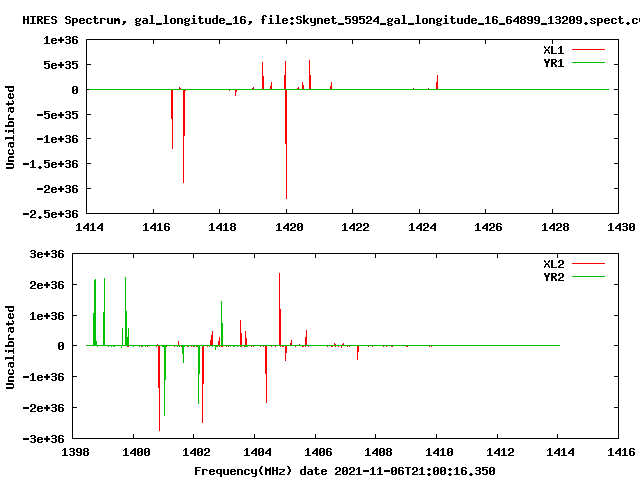Click the 1420 frequency tick label

[x=289, y=227]
